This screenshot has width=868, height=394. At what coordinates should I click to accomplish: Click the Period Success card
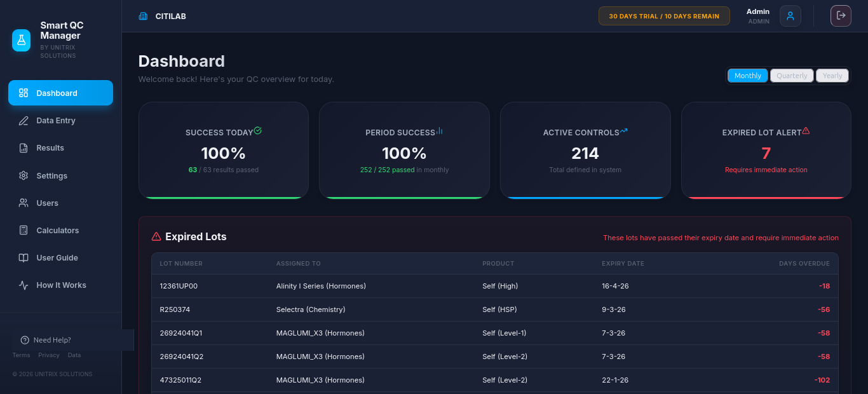point(404,151)
